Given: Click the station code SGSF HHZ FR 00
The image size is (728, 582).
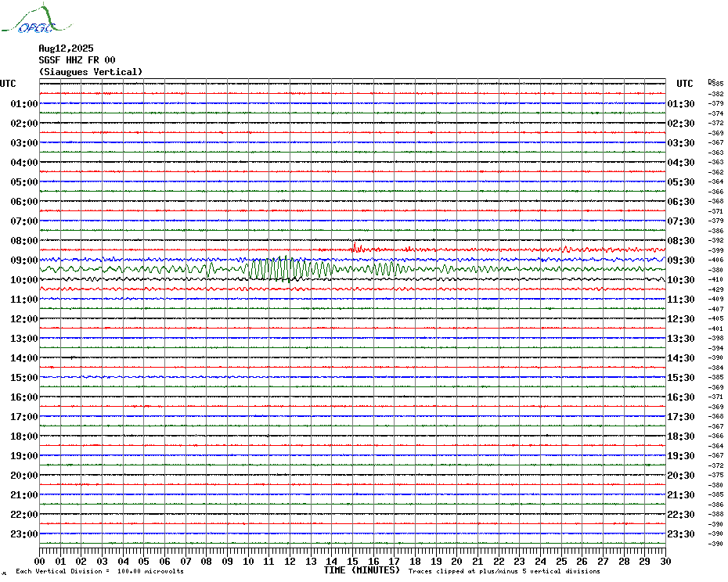Looking at the screenshot, I should coord(77,60).
